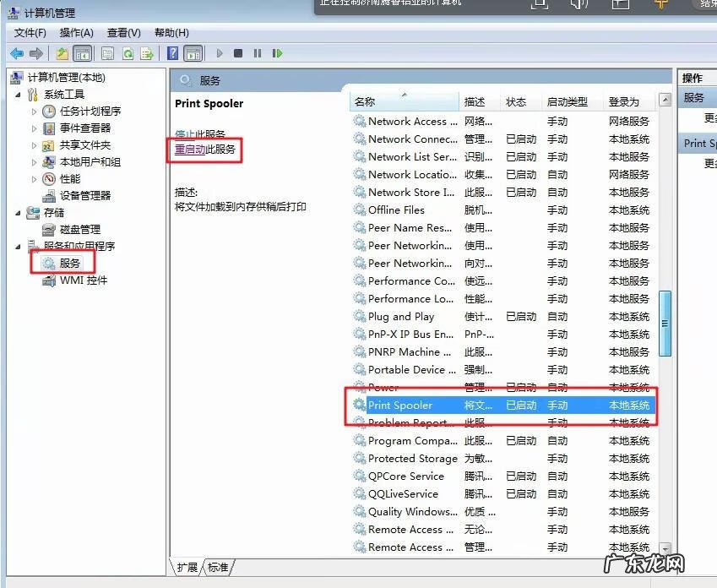The width and height of the screenshot is (717, 588).
Task: Open the export list toolbar icon
Action: (147, 52)
